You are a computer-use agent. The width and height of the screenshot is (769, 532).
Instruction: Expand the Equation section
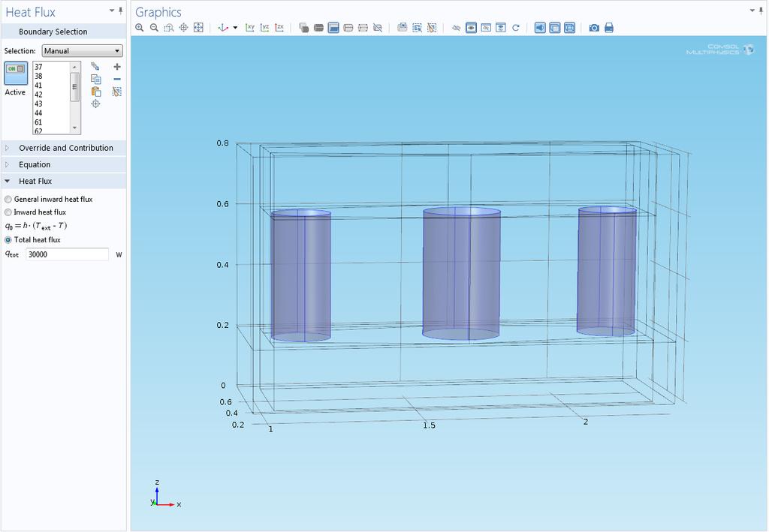click(x=64, y=164)
